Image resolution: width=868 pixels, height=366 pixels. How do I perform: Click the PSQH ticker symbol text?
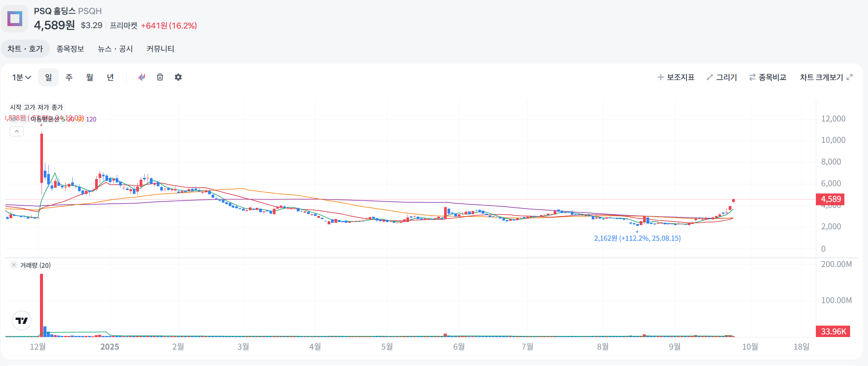[90, 11]
